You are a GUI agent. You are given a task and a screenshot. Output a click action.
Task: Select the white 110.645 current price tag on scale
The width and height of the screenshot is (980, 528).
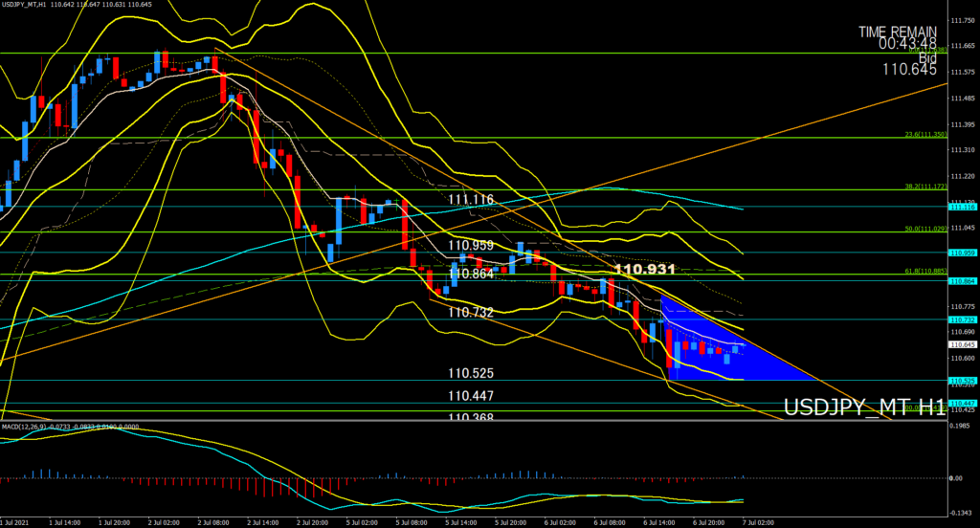pyautogui.click(x=963, y=345)
